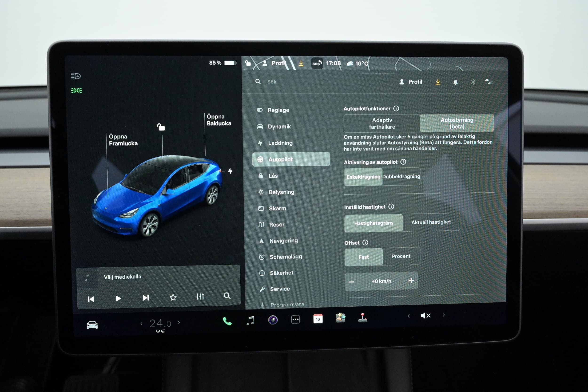Show info for Aktivering av autopilot

tap(403, 162)
